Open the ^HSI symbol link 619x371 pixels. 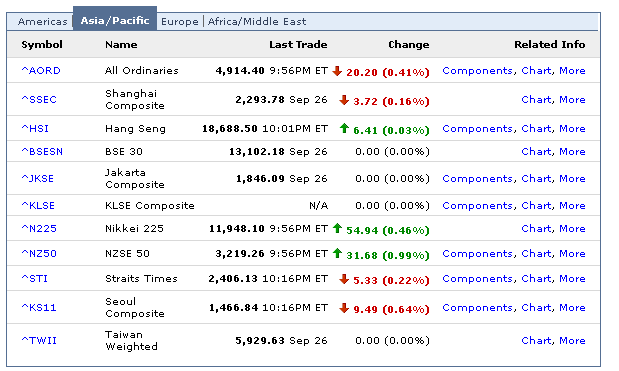[35, 129]
